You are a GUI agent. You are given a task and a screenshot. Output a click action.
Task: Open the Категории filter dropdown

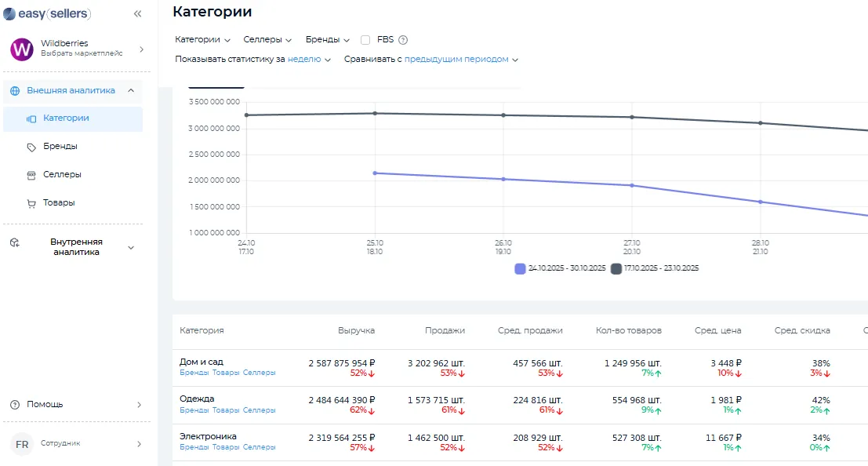(202, 39)
